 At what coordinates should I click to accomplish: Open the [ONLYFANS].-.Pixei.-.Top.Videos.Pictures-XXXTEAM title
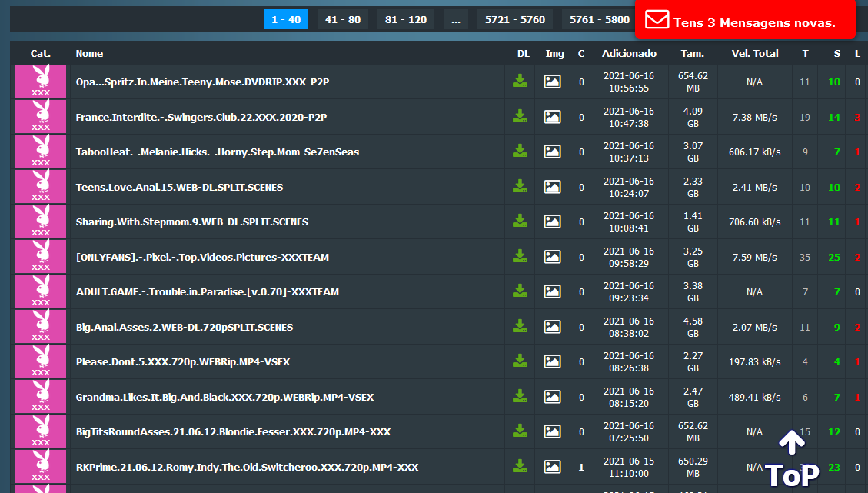202,257
